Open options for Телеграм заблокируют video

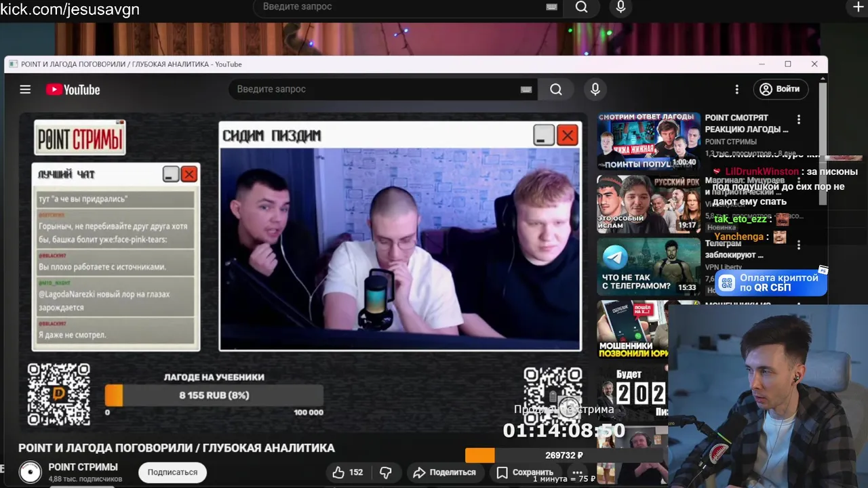799,245
